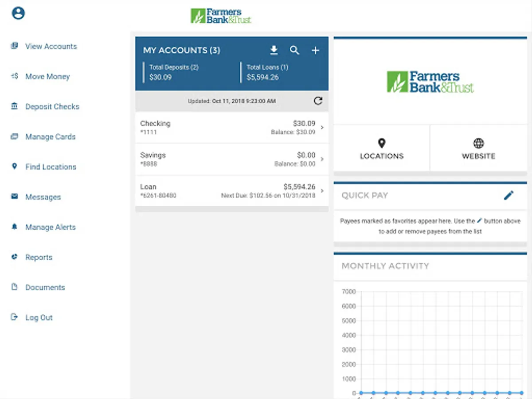Viewport: 532px width, 399px height.
Task: Open the Manage Cards menu item
Action: pos(50,137)
